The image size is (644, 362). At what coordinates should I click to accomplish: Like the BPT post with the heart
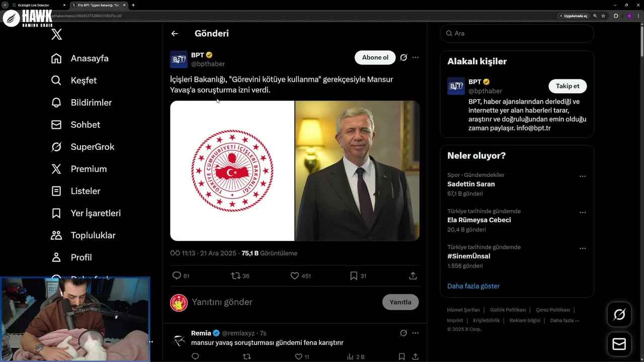tap(295, 276)
